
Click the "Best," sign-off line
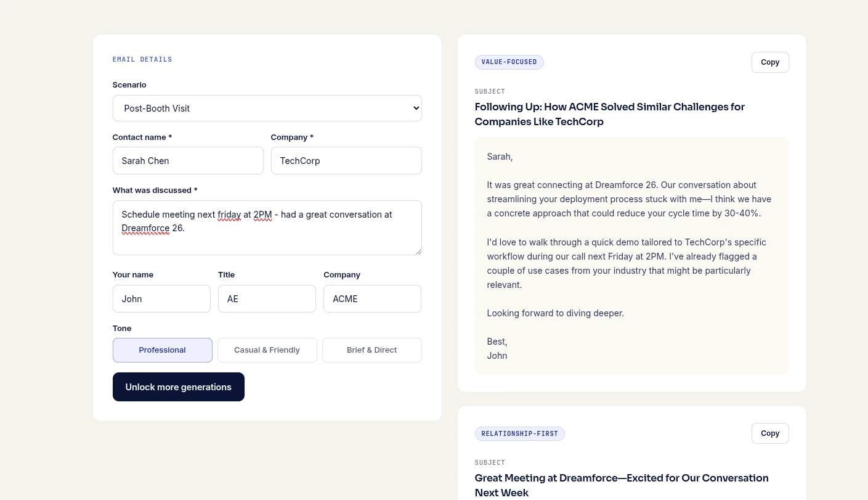[x=497, y=342]
